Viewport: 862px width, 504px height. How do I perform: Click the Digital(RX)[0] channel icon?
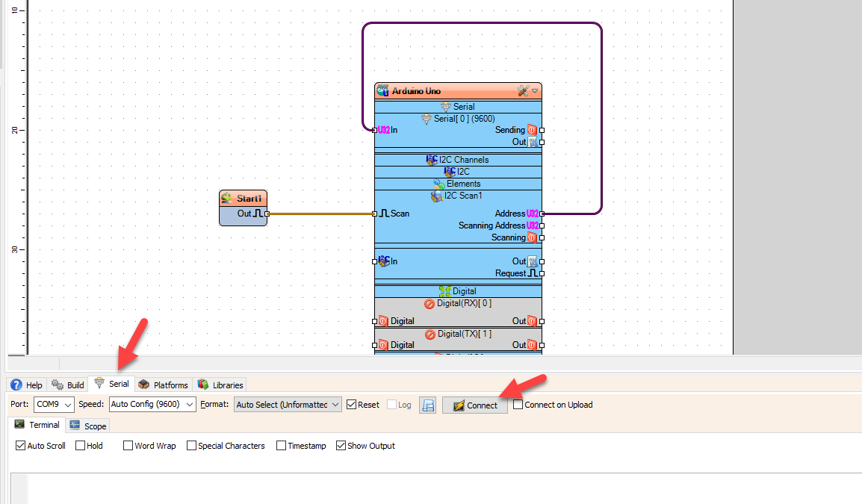pos(430,303)
